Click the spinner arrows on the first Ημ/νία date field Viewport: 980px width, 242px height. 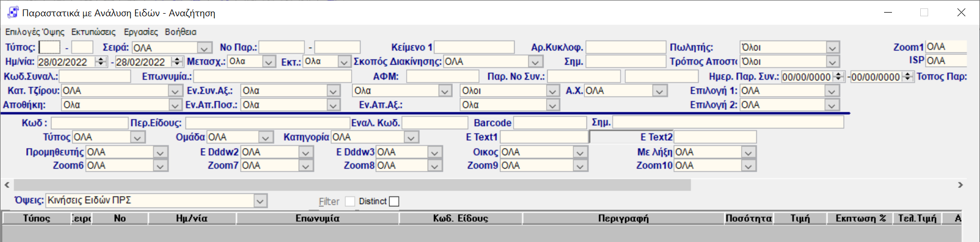101,61
